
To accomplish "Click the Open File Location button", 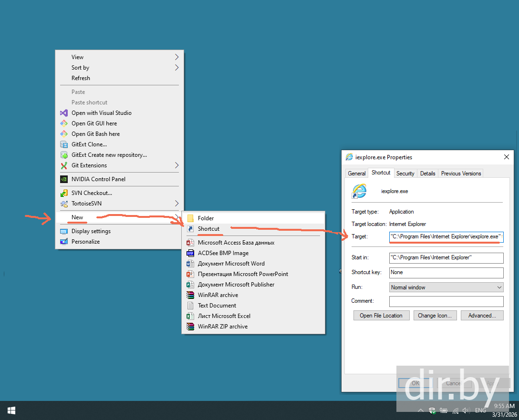I will (381, 316).
